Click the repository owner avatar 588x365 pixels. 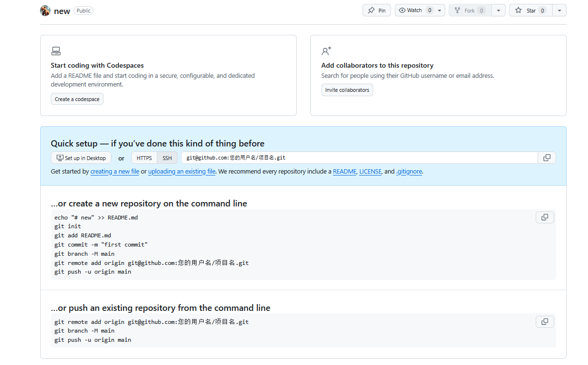[x=45, y=11]
